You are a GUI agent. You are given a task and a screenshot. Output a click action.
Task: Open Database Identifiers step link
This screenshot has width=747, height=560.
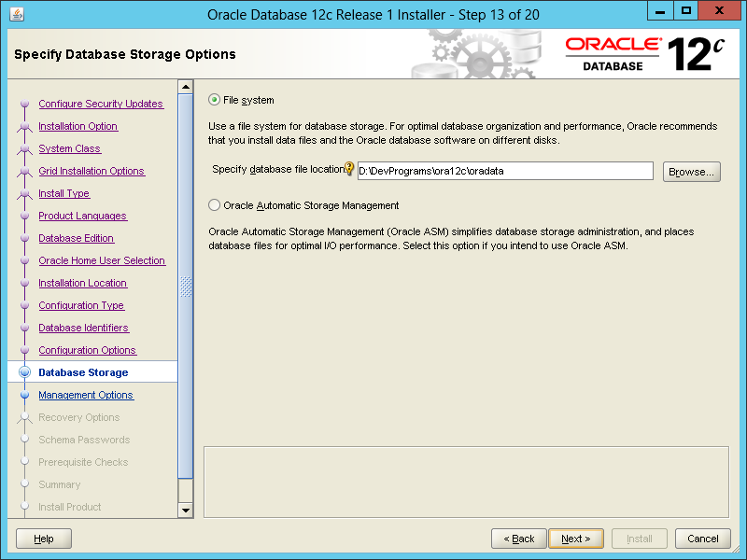click(x=83, y=328)
